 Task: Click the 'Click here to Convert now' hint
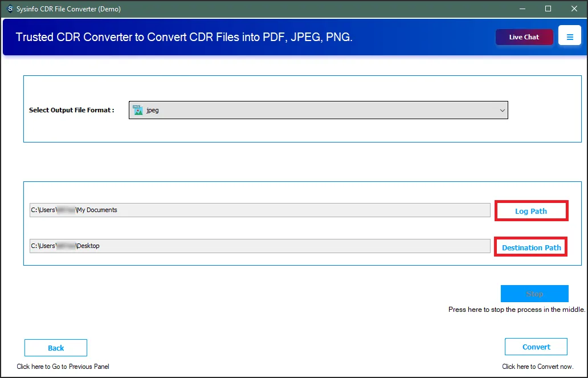coord(537,367)
